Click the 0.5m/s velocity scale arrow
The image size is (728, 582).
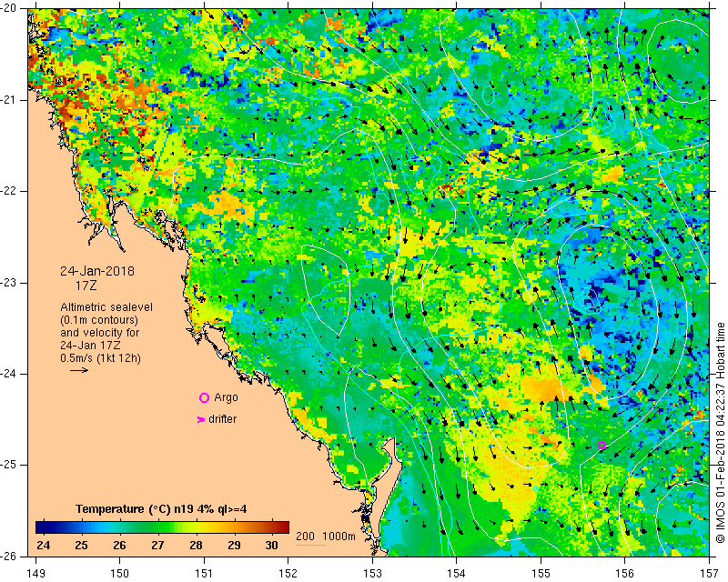pos(79,370)
